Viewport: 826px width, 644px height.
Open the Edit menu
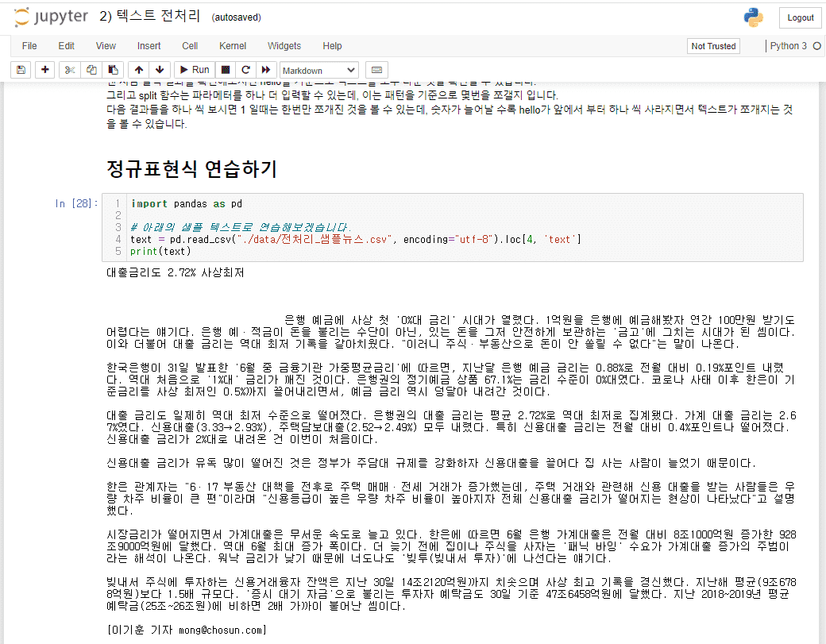coord(67,46)
